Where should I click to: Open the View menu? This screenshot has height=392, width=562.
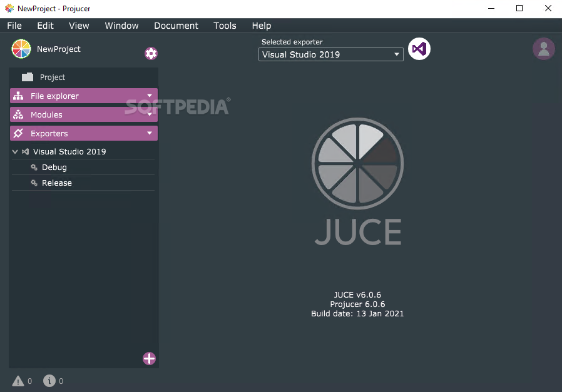click(79, 26)
